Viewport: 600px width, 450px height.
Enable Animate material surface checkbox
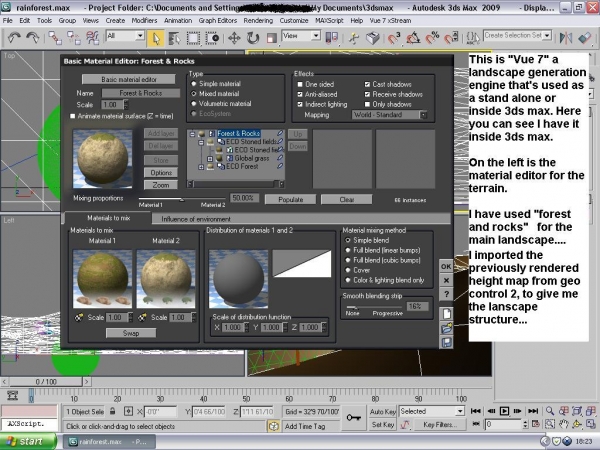click(x=73, y=116)
